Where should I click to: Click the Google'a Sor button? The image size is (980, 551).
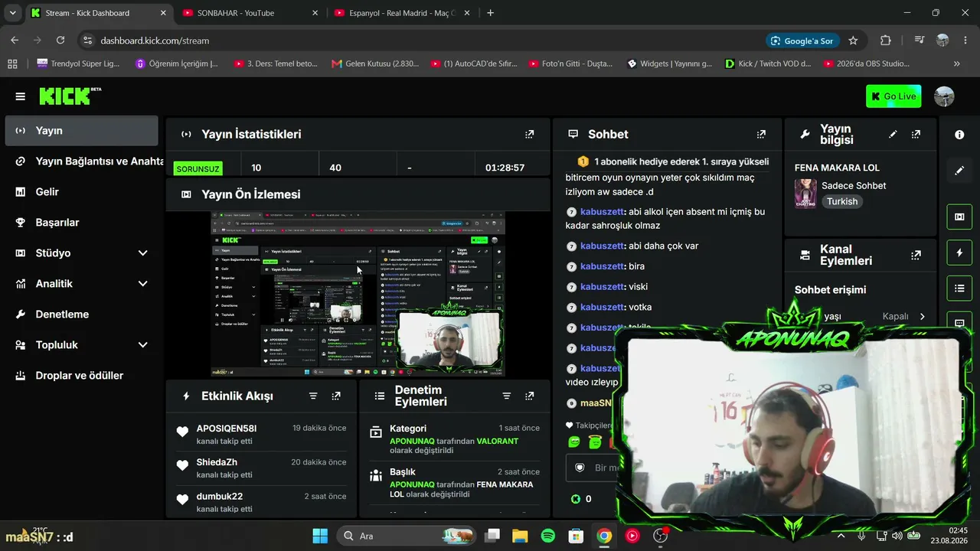click(802, 41)
